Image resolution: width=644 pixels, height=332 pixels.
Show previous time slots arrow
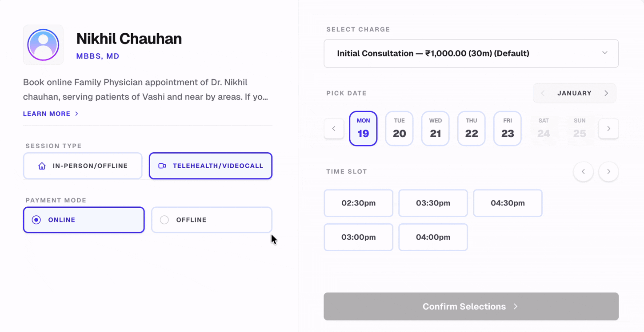[x=584, y=172]
